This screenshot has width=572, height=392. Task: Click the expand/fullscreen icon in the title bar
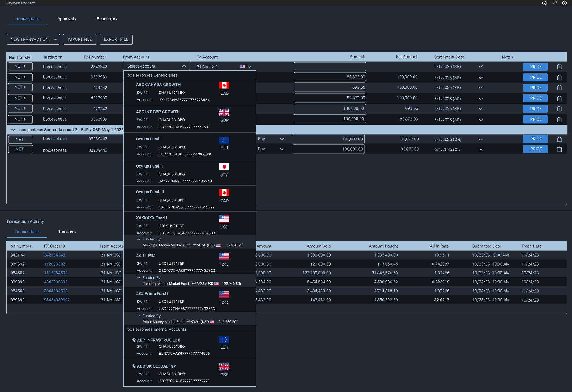click(554, 3)
